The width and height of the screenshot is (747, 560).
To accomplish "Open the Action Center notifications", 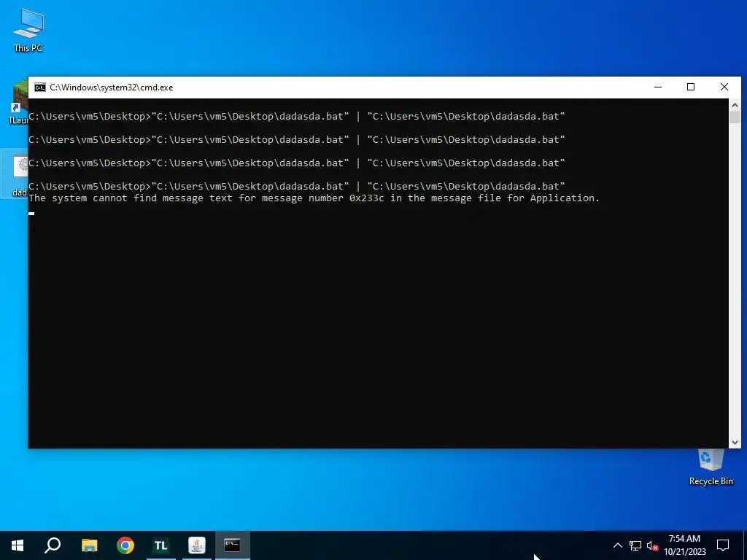I will (x=723, y=545).
